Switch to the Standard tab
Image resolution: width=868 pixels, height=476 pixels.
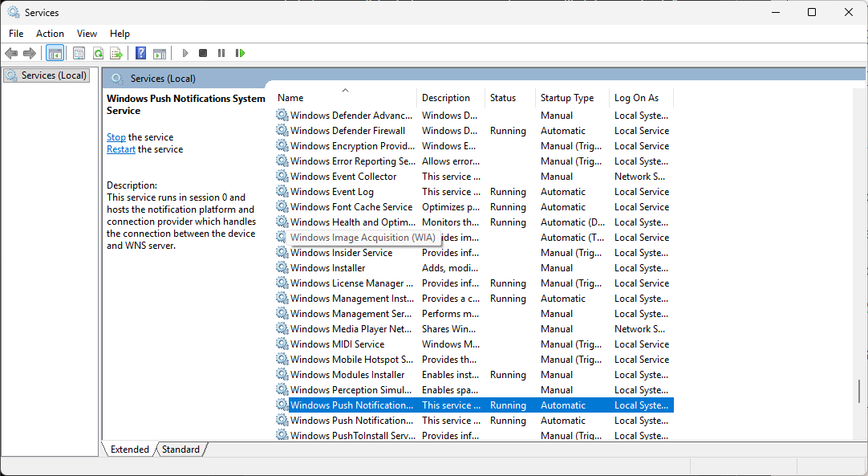[x=180, y=450]
